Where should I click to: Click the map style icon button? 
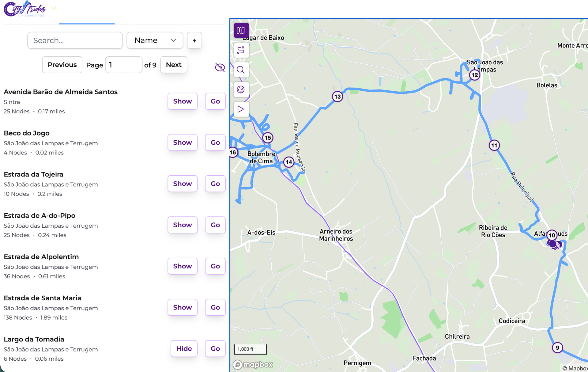click(x=241, y=30)
